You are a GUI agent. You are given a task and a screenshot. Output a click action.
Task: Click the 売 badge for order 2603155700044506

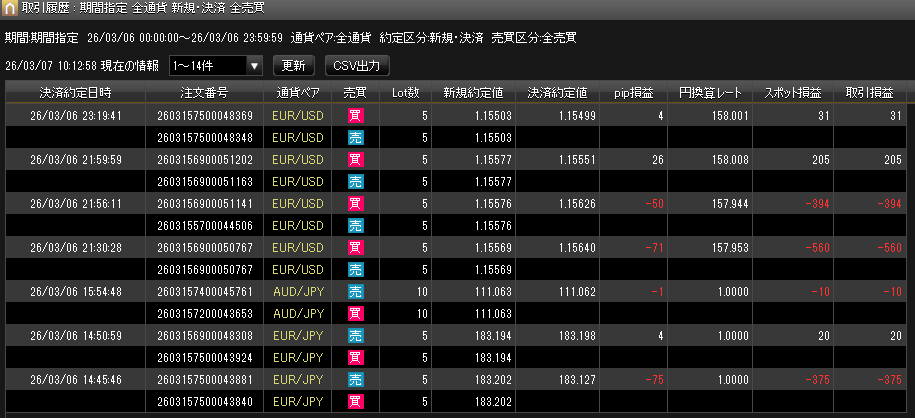pos(355,225)
